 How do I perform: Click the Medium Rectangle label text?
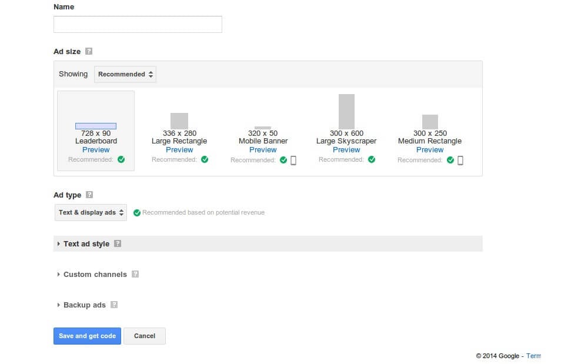pos(430,141)
